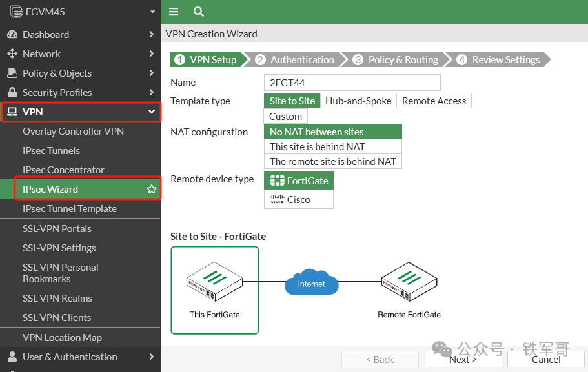588x372 pixels.
Task: Choose The remote site is behind NAT
Action: click(333, 161)
